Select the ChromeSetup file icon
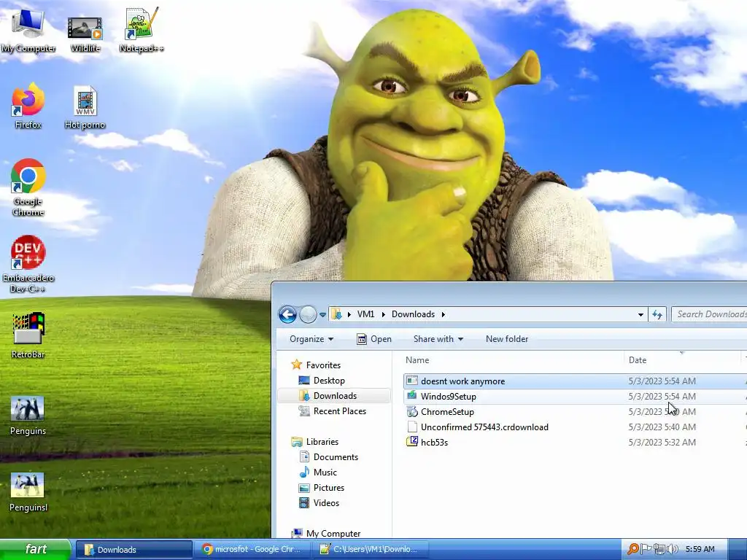Screen dimensions: 747x560 pyautogui.click(x=411, y=411)
